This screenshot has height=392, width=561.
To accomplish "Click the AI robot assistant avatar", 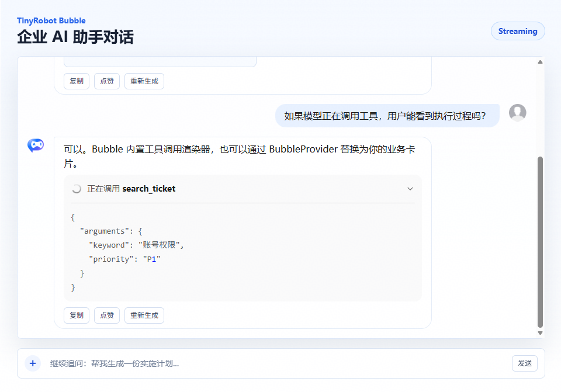I will pyautogui.click(x=36, y=145).
